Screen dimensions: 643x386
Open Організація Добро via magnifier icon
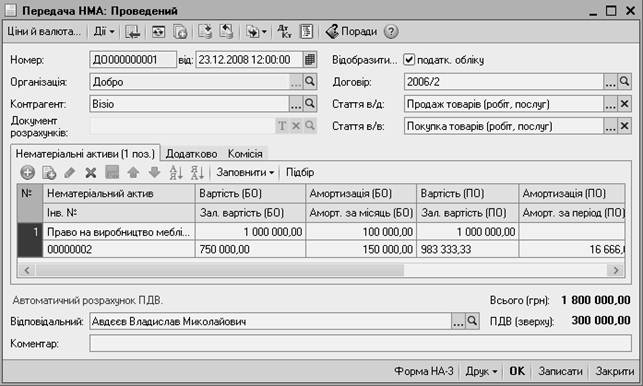tap(310, 82)
